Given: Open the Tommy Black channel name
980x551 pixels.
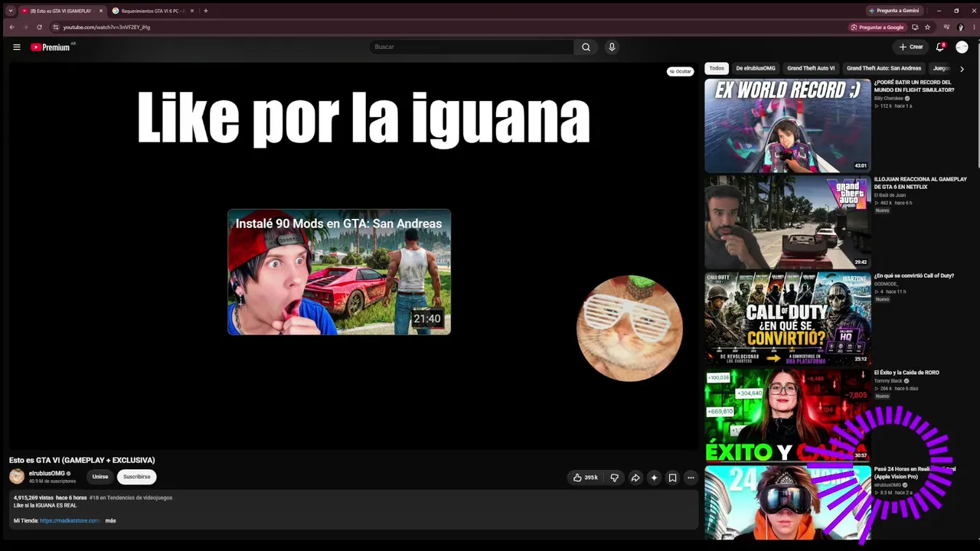Looking at the screenshot, I should (x=888, y=380).
